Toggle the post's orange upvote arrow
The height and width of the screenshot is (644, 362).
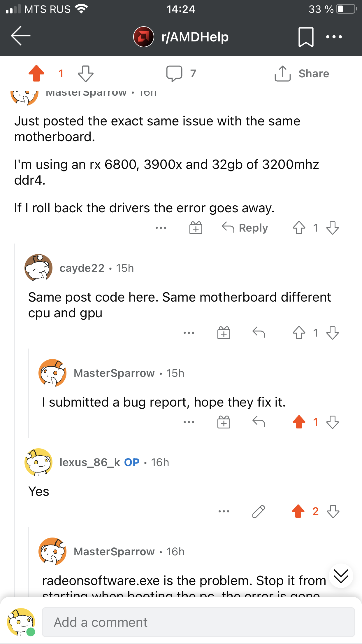coord(36,73)
